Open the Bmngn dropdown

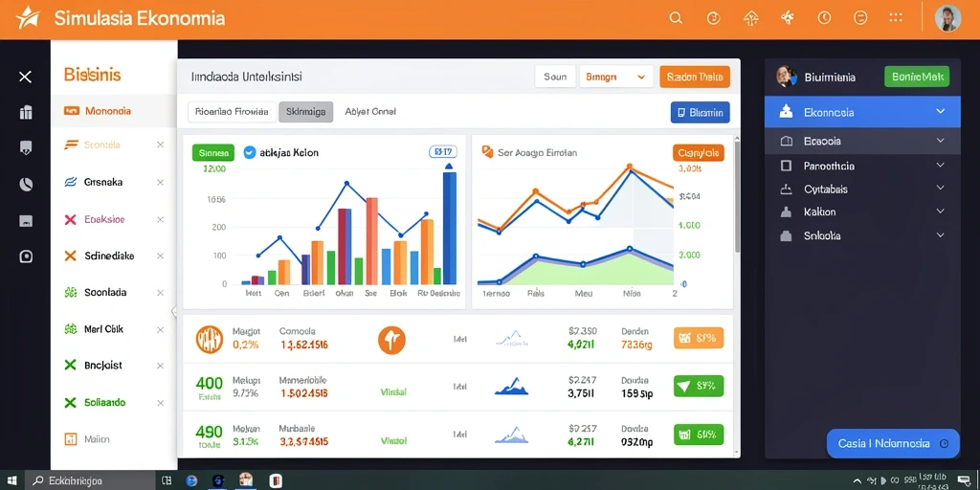click(616, 77)
